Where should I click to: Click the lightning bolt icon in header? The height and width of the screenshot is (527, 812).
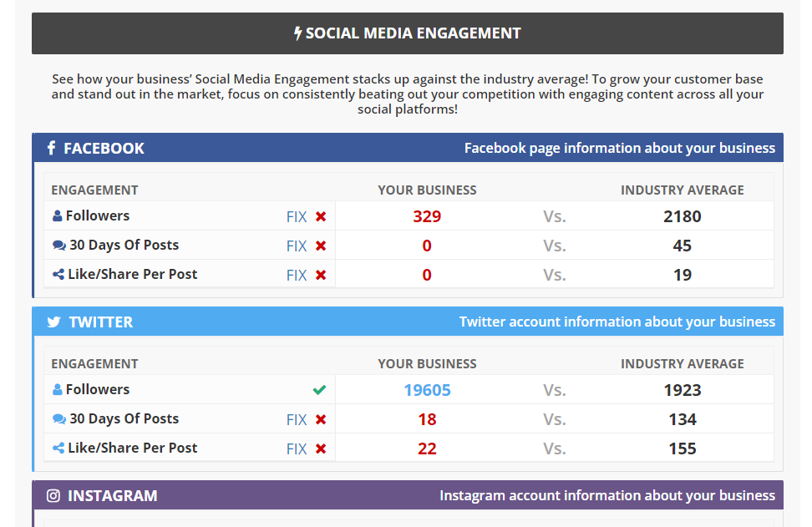tap(297, 33)
